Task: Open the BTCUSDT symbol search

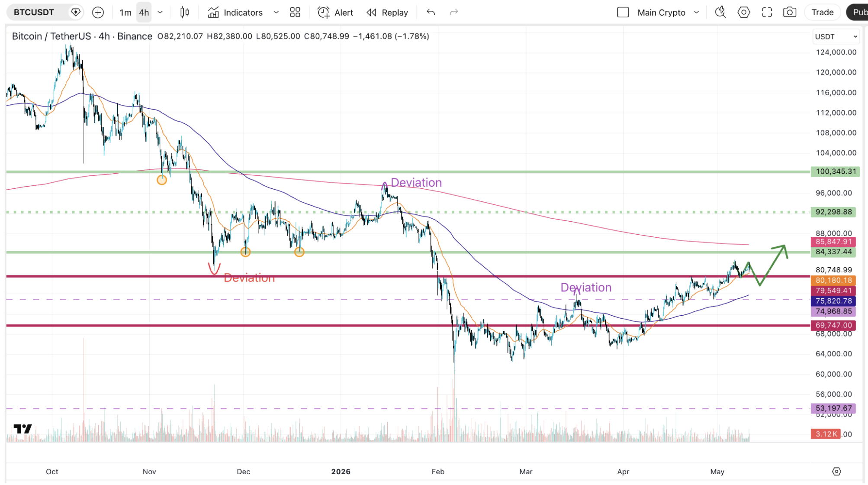Action: [34, 12]
